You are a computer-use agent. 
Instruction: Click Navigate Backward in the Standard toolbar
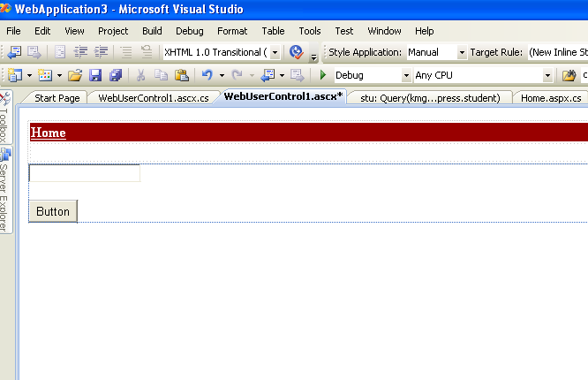[x=268, y=75]
